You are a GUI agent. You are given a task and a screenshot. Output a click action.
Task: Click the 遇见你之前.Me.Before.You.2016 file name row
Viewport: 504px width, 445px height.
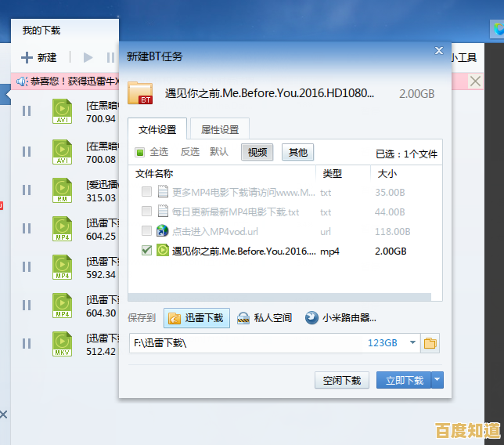coord(243,251)
